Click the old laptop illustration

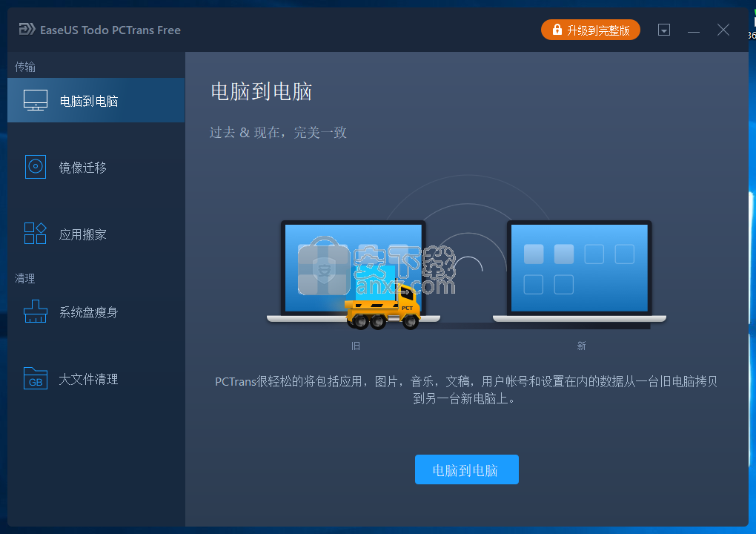pyautogui.click(x=354, y=272)
